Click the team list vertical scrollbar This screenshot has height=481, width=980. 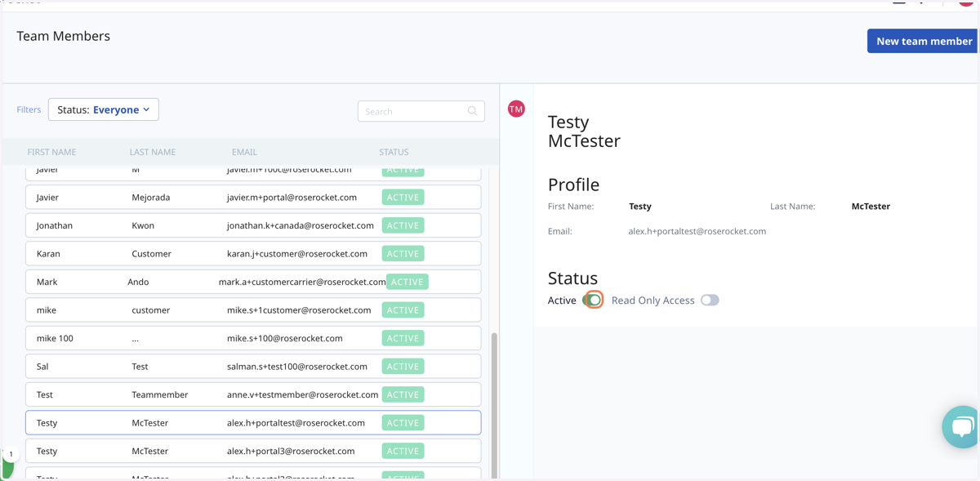click(494, 404)
